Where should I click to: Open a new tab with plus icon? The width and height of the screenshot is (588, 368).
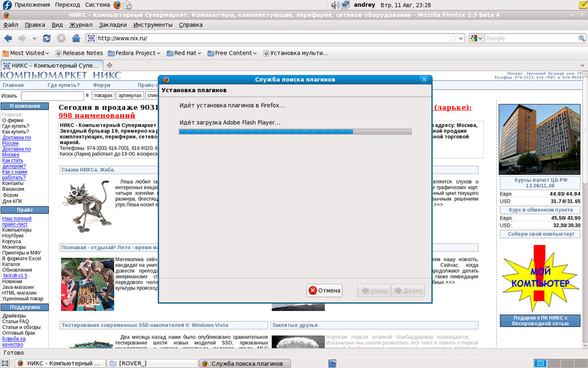pos(109,65)
